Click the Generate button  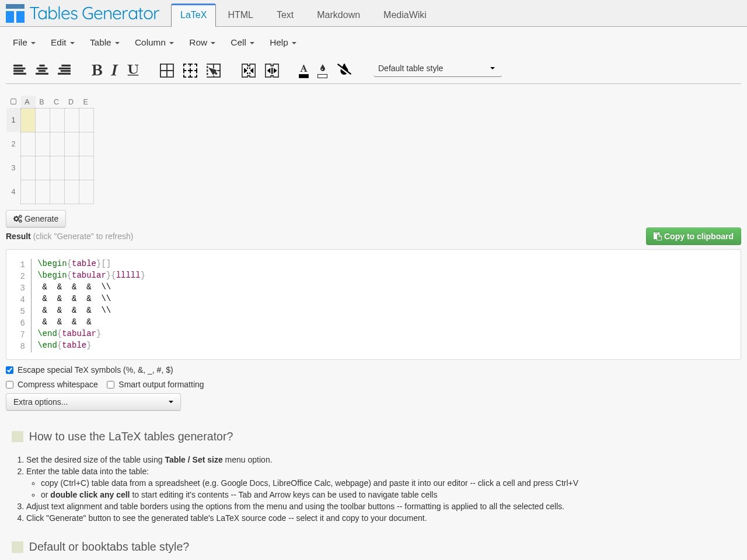(x=36, y=219)
